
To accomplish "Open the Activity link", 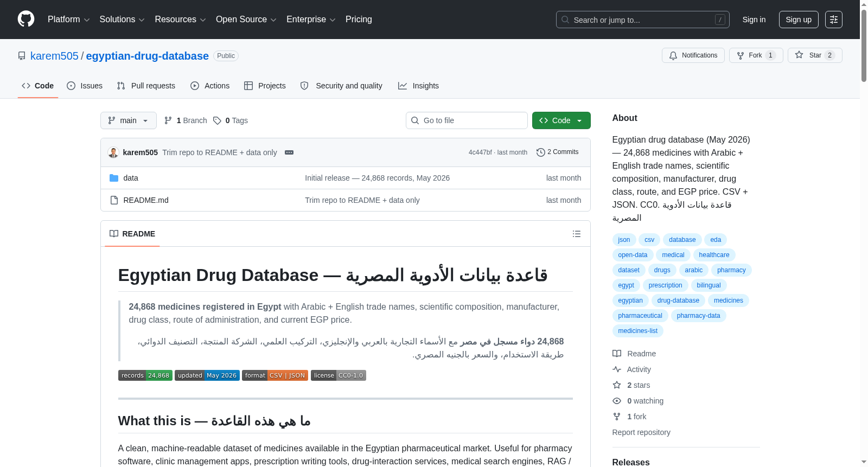I will coord(631,369).
